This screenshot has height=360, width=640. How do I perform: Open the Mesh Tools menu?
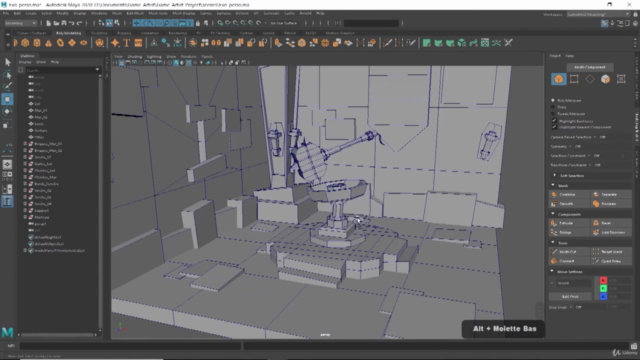(158, 13)
